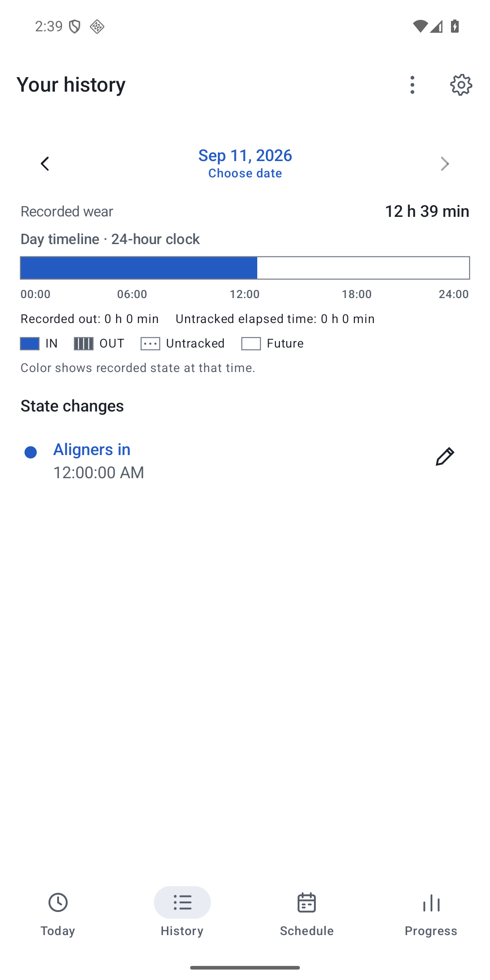Tap the Choose date link
490x980 pixels.
pos(245,173)
